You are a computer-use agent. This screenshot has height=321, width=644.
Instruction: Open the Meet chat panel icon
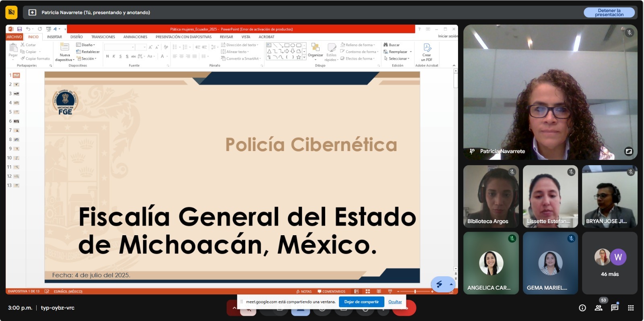tap(615, 308)
